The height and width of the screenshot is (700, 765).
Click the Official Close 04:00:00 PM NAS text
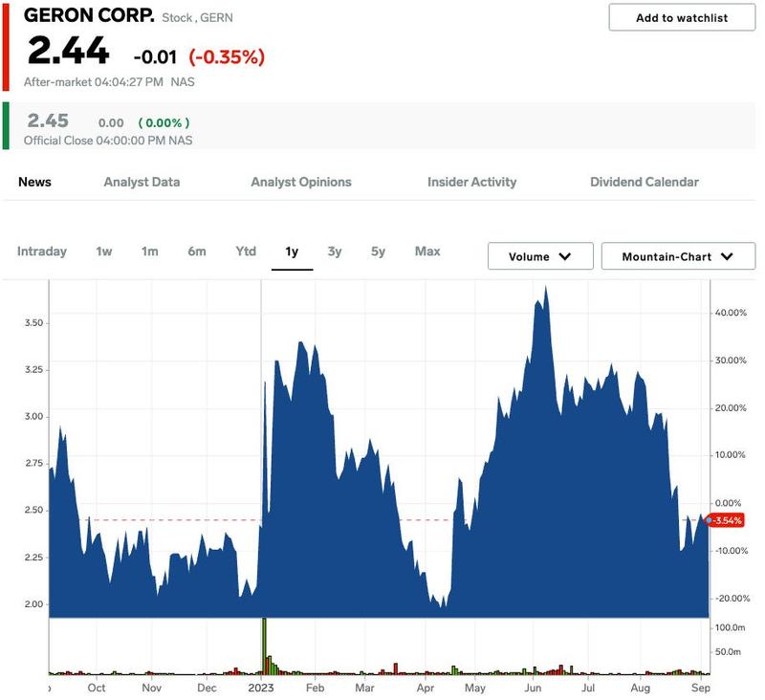[108, 141]
